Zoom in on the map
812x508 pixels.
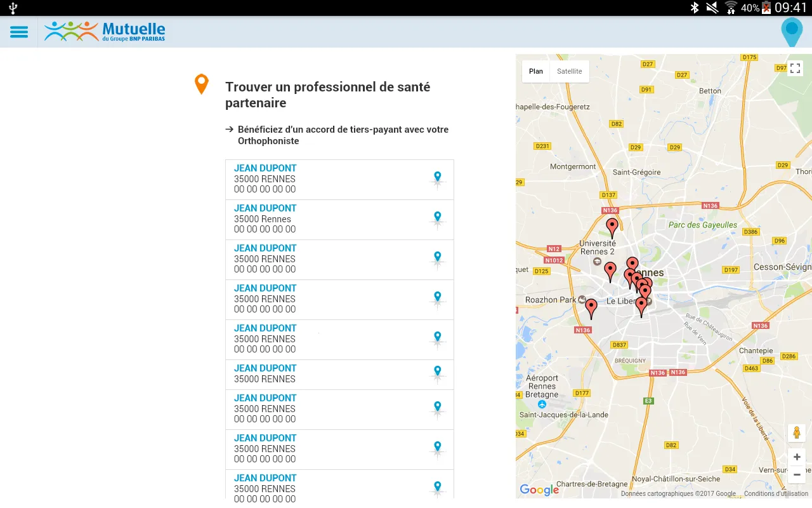coord(797,457)
